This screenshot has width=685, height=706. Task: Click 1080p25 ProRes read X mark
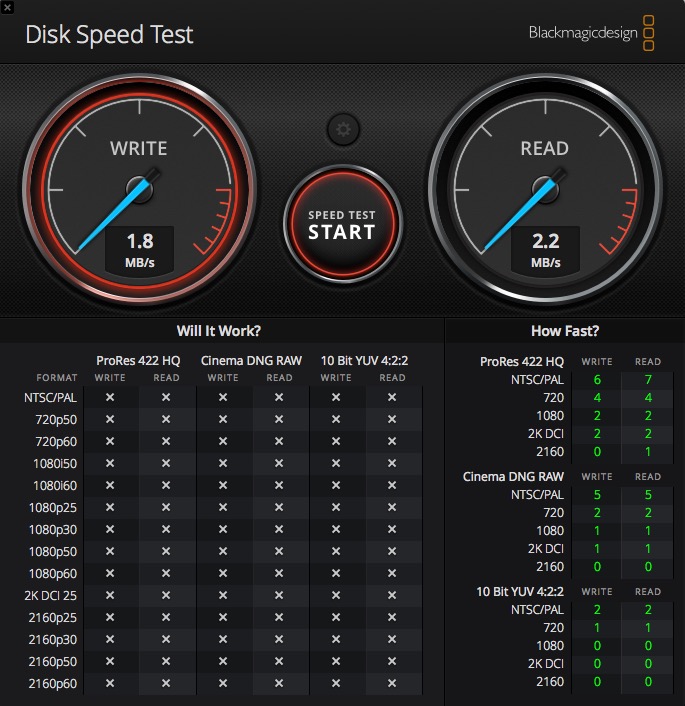166,508
